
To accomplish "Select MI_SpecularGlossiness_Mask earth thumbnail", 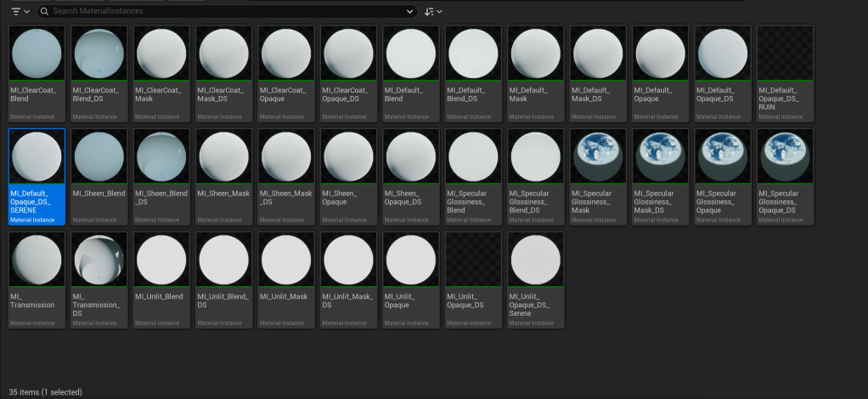I will [x=598, y=157].
